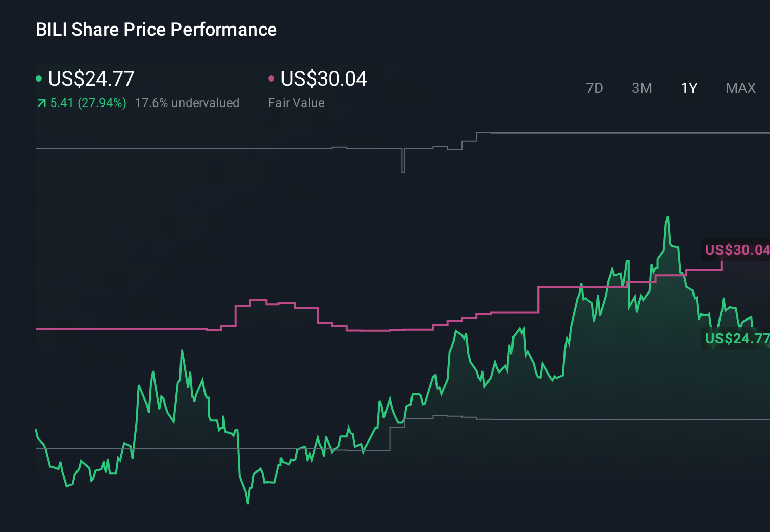
Task: Click the 5.41 (27.94%) change figure
Action: (88, 103)
